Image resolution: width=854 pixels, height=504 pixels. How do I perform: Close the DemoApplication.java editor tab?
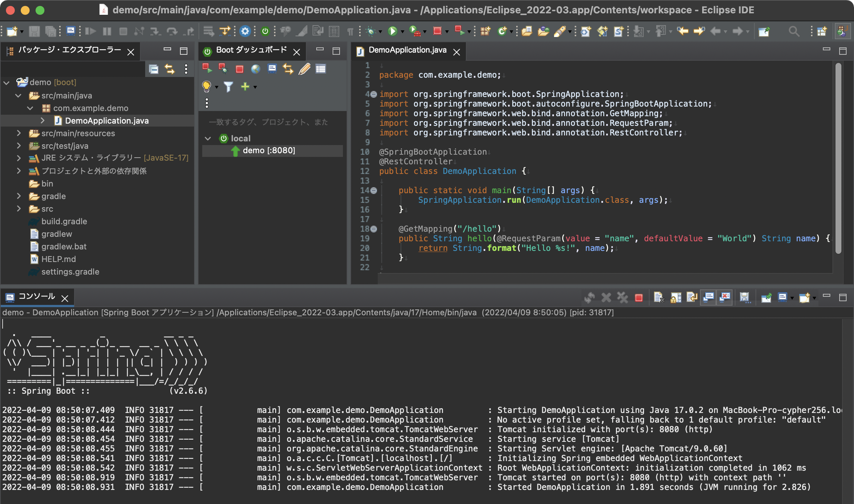[x=457, y=52]
